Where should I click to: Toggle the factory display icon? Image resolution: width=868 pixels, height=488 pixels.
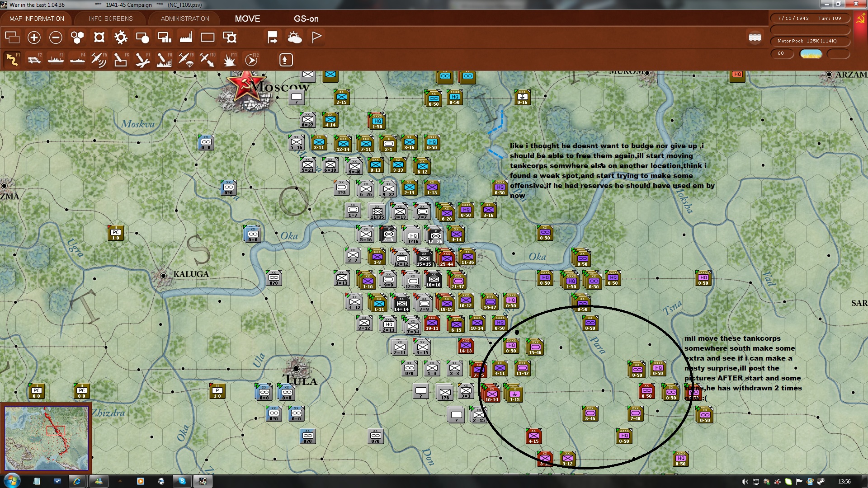pos(186,38)
